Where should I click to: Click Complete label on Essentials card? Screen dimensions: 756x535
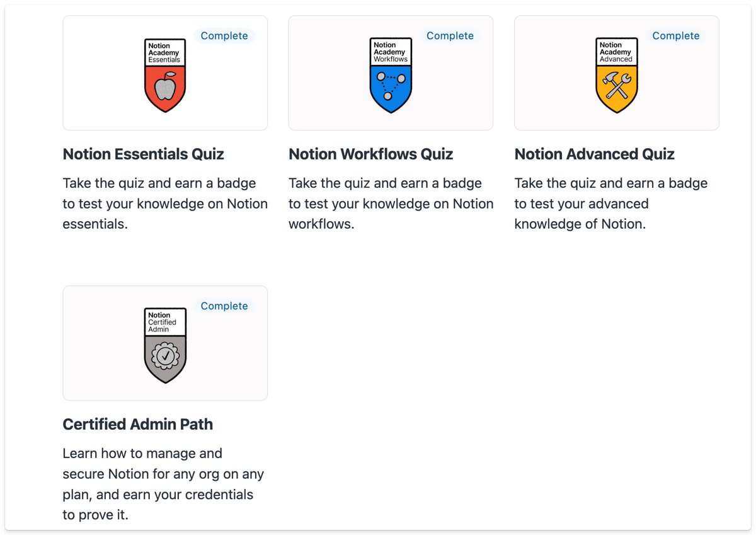pos(224,36)
